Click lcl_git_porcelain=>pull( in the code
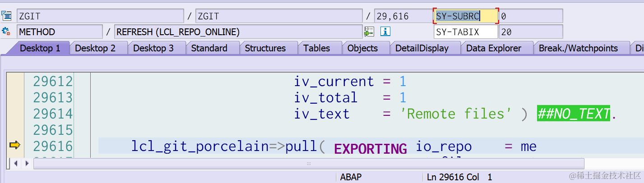The image size is (644, 183). (x=228, y=146)
